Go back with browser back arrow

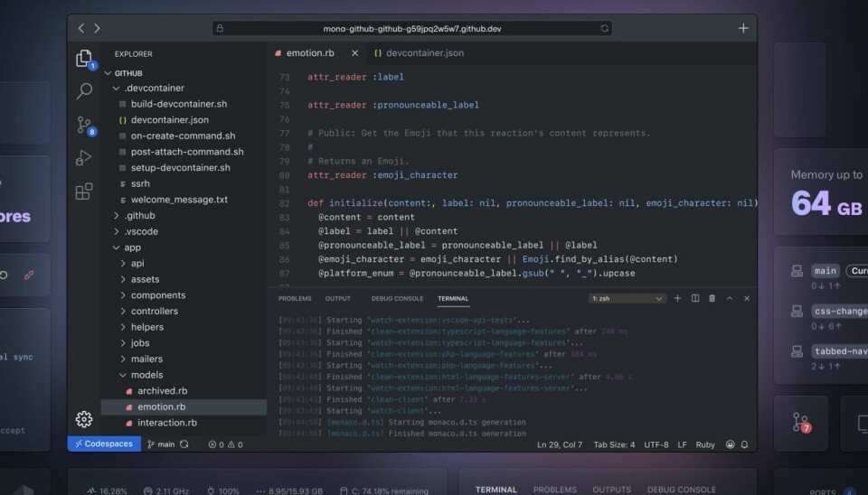click(x=81, y=28)
